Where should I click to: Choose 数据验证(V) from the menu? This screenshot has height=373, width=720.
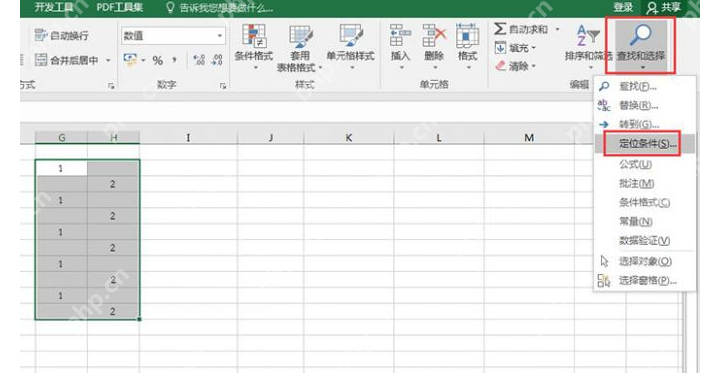pos(645,241)
